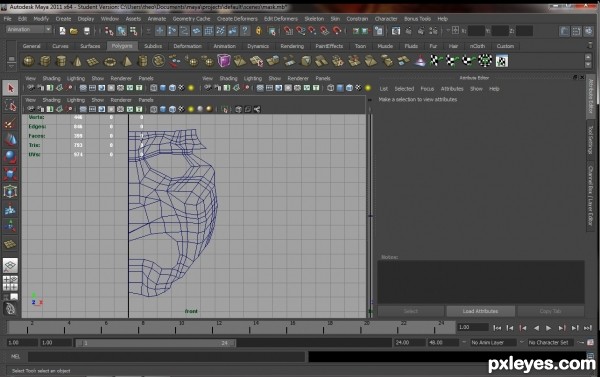Screen dimensions: 600x377
Task: Click the playback range slider bar
Action: 156,343
